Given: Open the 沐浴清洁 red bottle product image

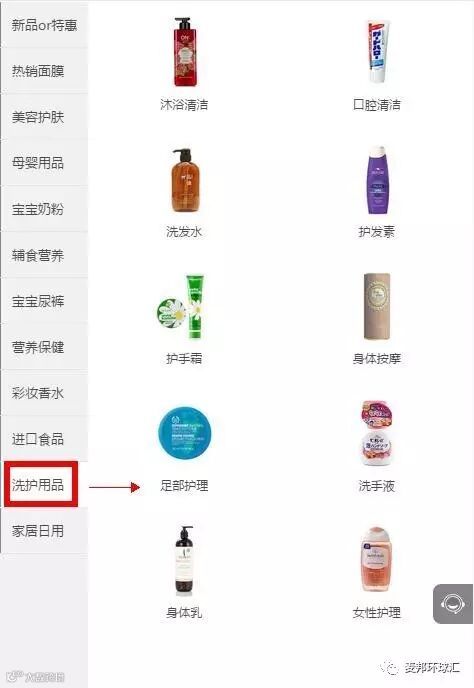Looking at the screenshot, I should click(184, 52).
